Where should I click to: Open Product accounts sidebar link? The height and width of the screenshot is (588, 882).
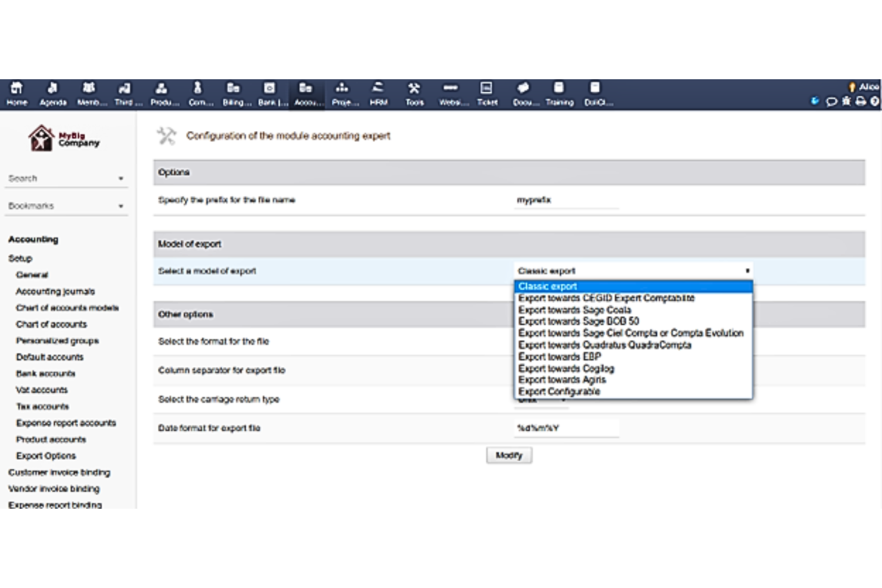(x=51, y=439)
